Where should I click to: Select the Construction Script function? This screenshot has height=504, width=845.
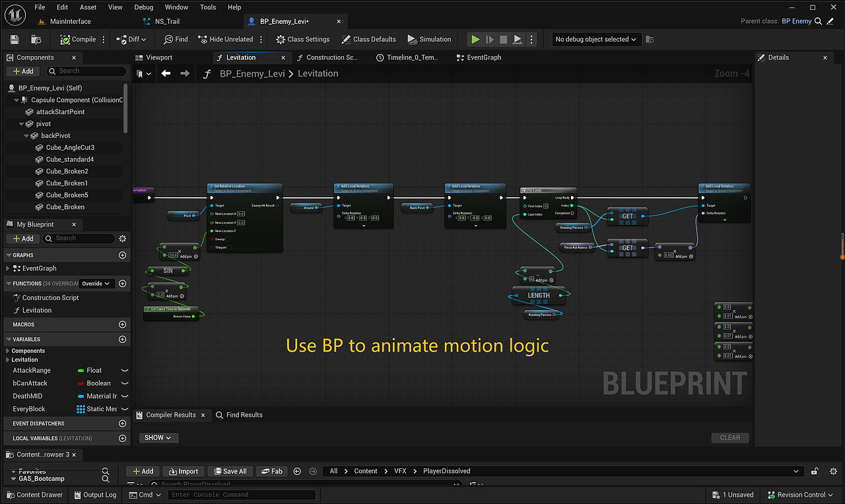[x=51, y=298]
